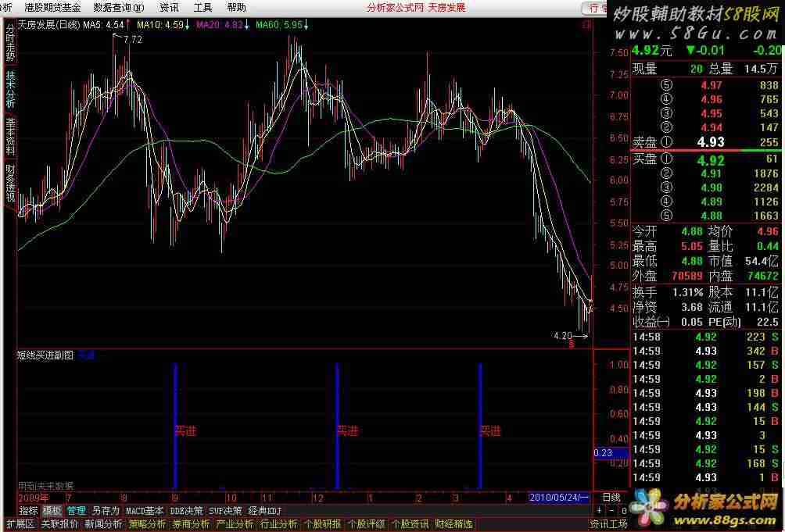Click the sell level 5 price 4.97
The height and width of the screenshot is (532, 785).
point(712,85)
